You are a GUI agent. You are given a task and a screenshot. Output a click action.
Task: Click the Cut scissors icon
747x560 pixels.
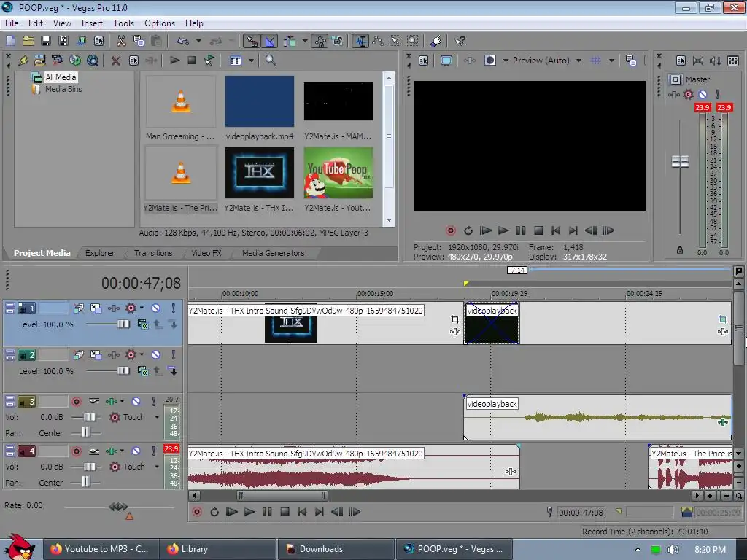(x=122, y=41)
